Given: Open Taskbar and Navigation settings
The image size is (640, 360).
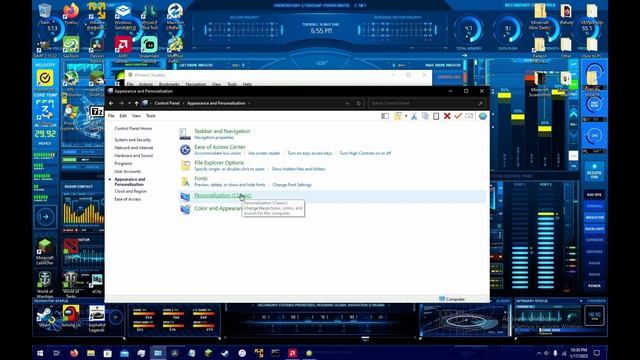Looking at the screenshot, I should (x=222, y=131).
